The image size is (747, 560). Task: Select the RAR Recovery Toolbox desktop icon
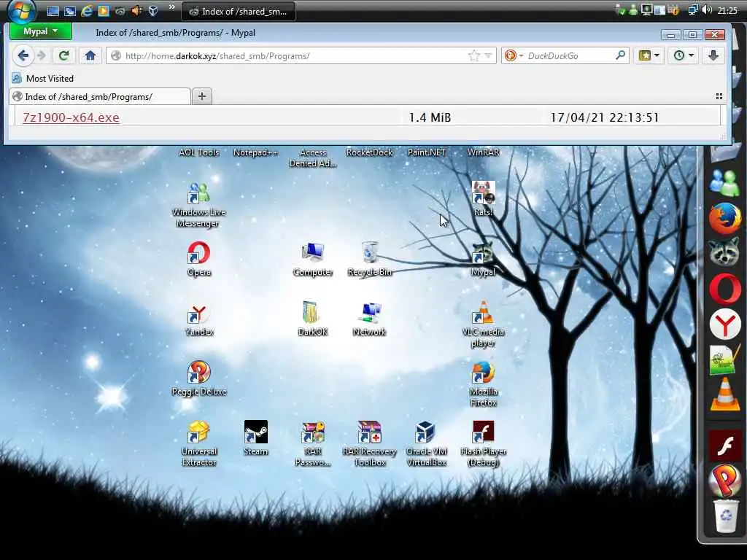click(x=370, y=443)
